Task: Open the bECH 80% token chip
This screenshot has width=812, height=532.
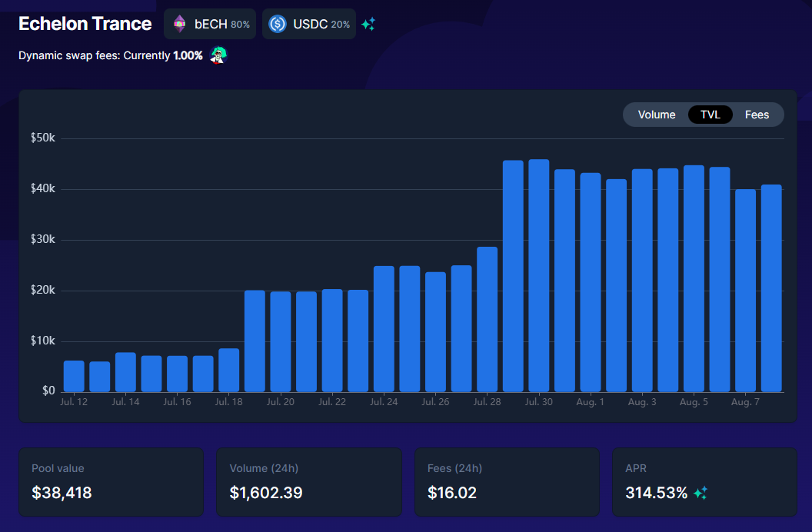Action: [x=210, y=24]
